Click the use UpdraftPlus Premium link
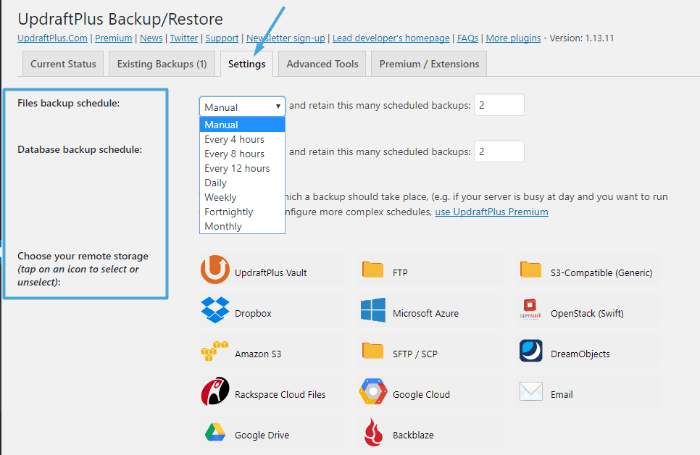This screenshot has height=455, width=700. 492,212
